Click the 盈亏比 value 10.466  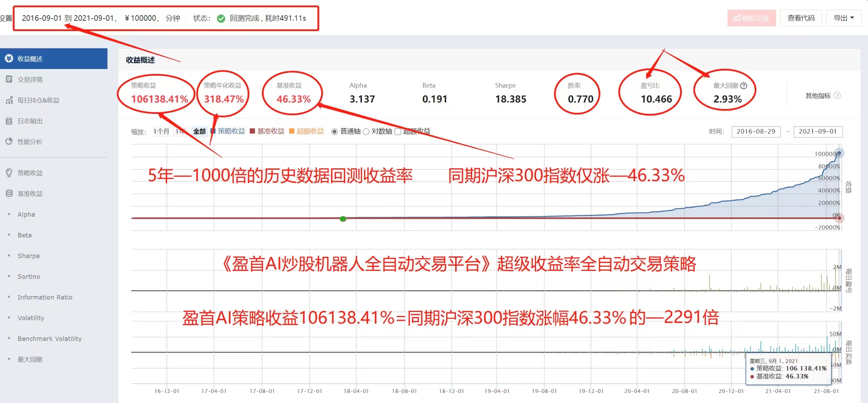656,99
